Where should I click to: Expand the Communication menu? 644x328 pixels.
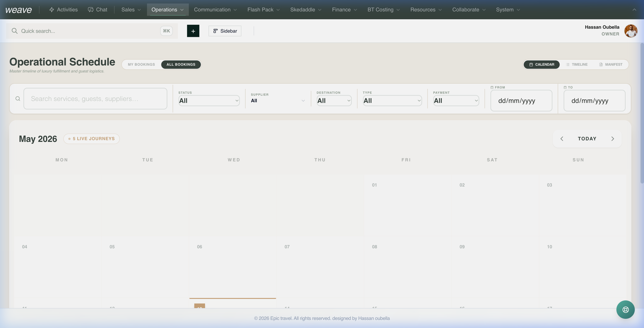215,9
